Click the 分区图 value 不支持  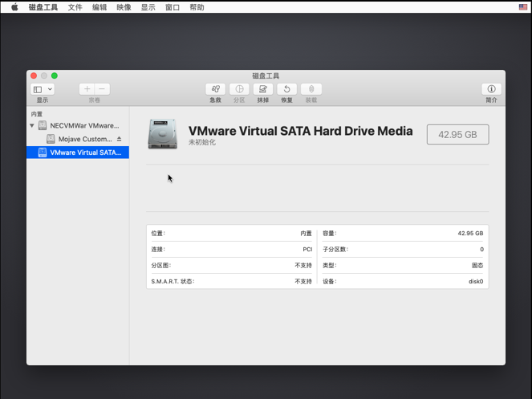point(303,265)
